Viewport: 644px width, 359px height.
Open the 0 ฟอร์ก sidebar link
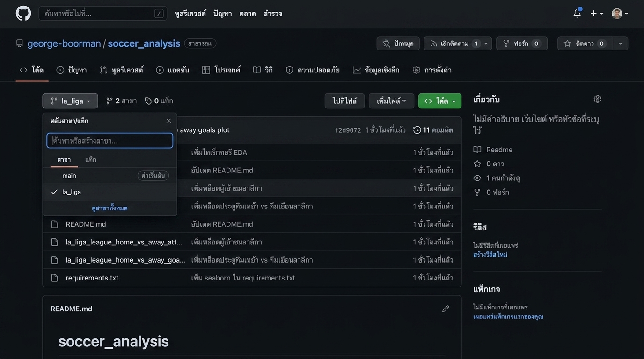(x=498, y=193)
